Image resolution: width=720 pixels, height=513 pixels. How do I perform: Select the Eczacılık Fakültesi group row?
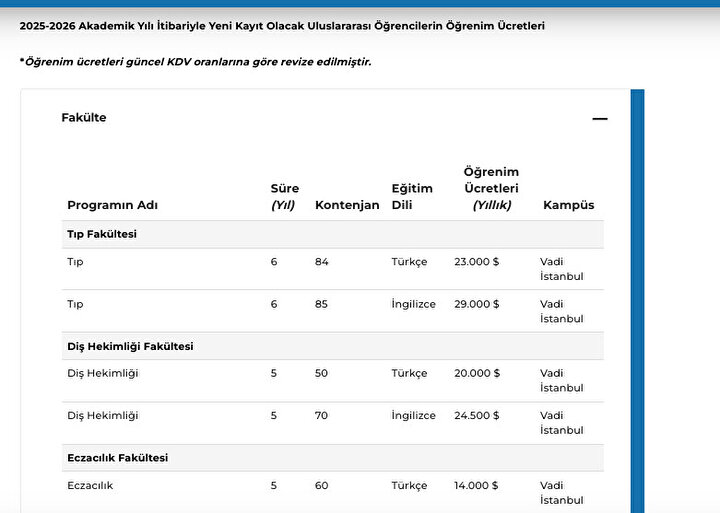point(333,458)
